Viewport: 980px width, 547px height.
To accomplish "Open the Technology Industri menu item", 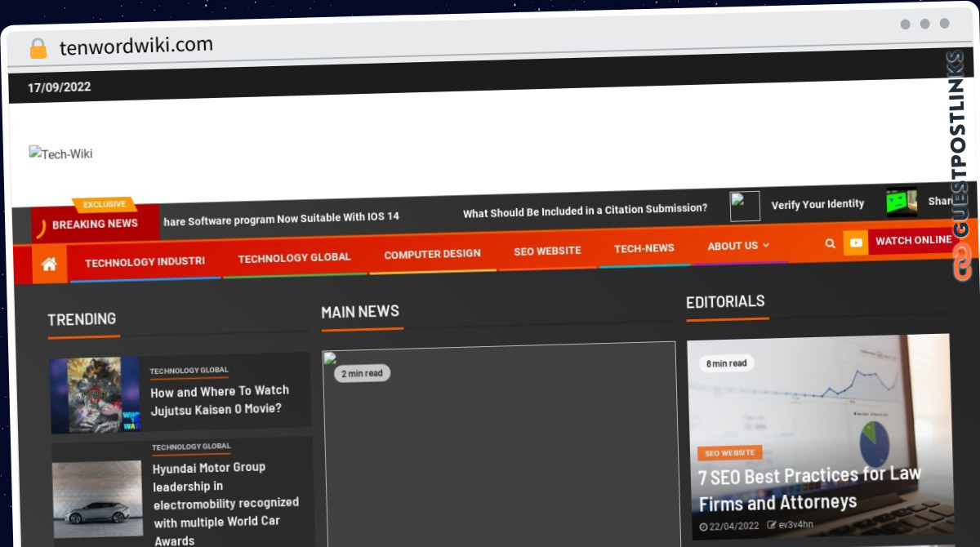I will click(145, 262).
